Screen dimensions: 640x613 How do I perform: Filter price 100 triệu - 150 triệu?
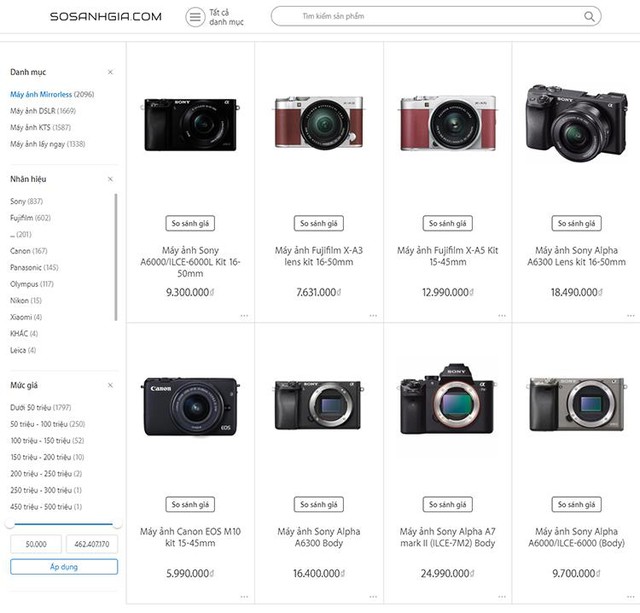point(47,441)
